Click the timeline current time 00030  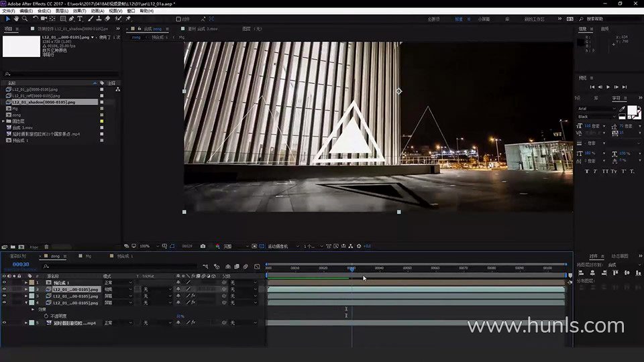tap(20, 265)
